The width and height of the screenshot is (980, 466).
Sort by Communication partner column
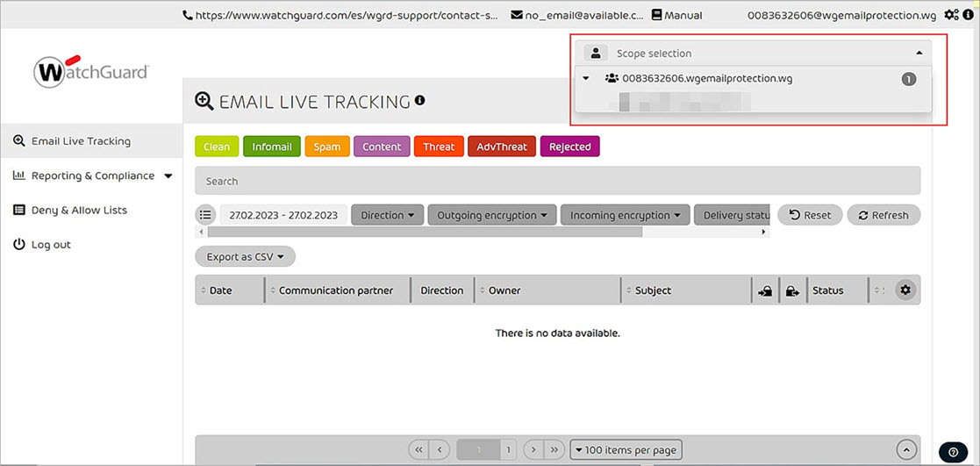tap(338, 290)
